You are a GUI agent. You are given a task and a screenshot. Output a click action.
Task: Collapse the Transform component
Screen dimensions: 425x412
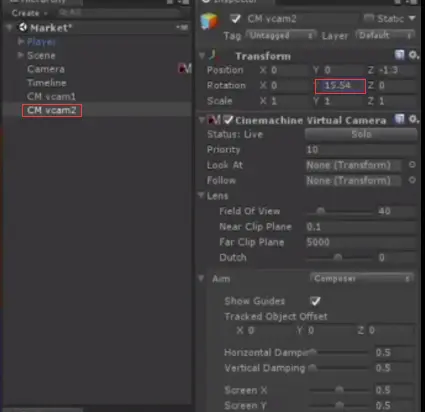pos(202,56)
